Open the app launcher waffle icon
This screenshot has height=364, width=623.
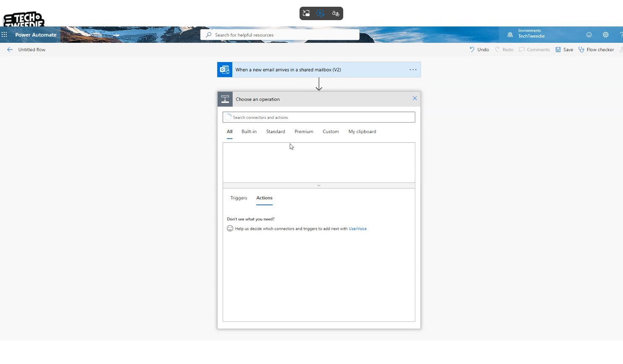pos(4,35)
